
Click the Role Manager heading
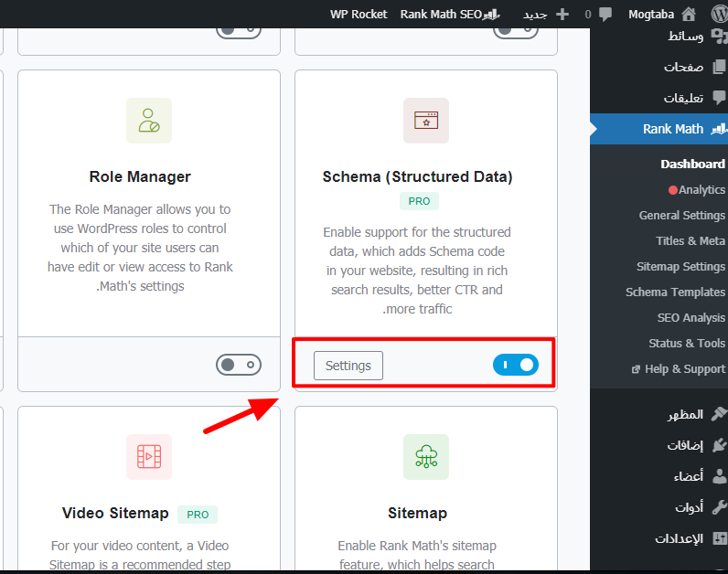pos(140,176)
